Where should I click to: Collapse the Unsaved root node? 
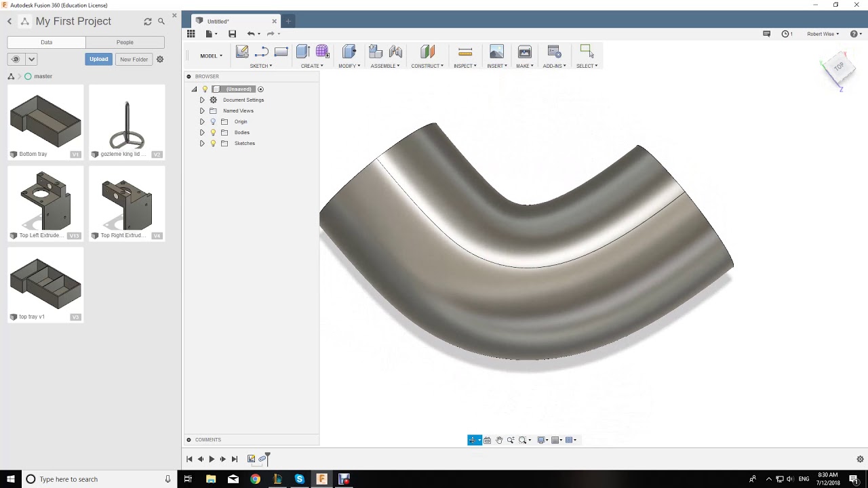click(195, 89)
